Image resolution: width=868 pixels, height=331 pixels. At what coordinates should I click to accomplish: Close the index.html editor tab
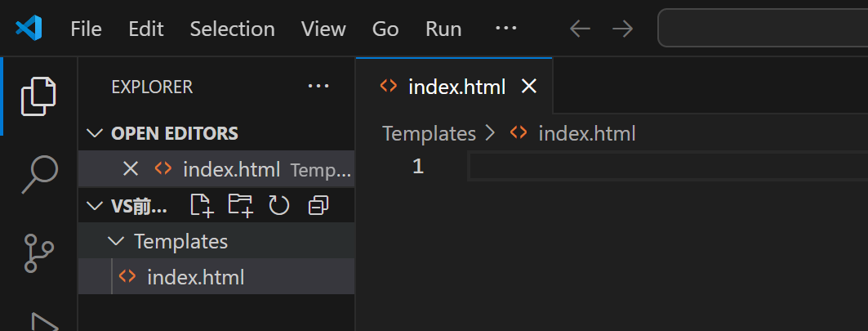click(529, 86)
